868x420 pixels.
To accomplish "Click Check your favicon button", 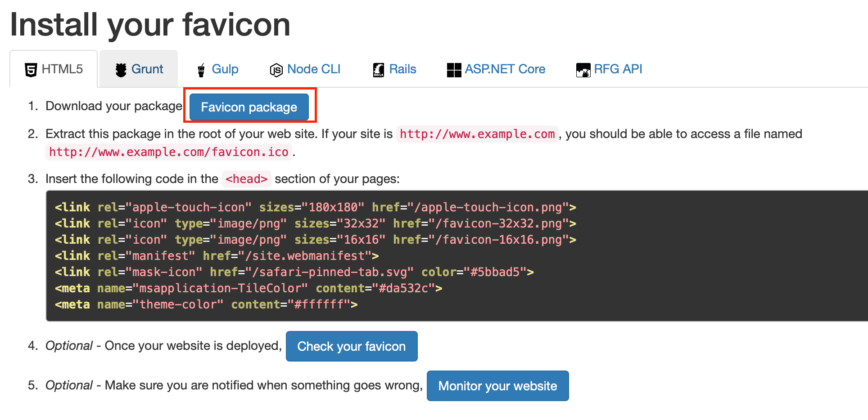I will (352, 346).
